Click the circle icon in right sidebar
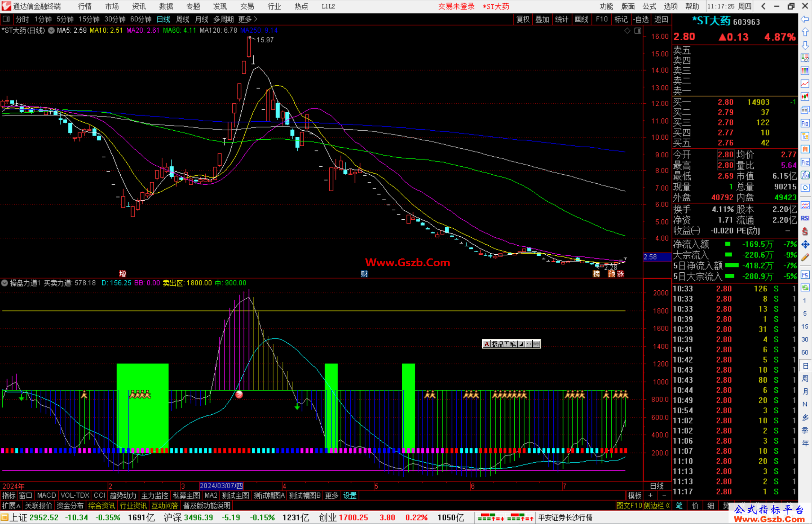This screenshot has height=524, width=812. click(x=805, y=188)
